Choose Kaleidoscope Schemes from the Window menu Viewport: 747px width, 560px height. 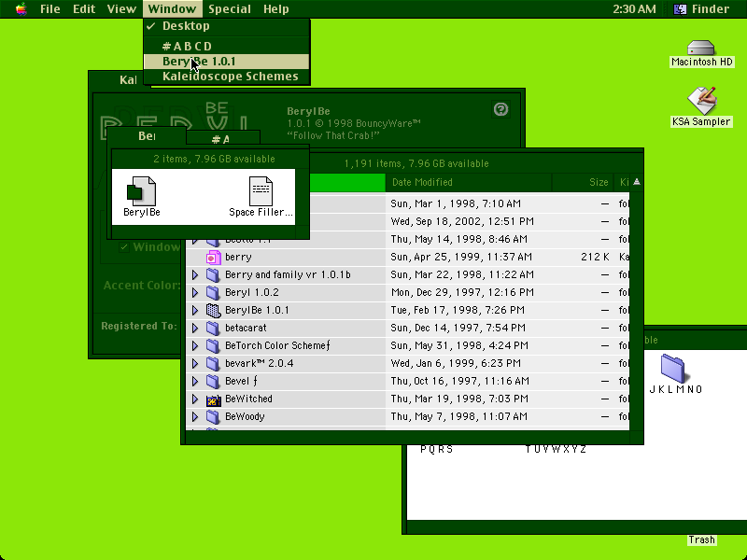(226, 77)
